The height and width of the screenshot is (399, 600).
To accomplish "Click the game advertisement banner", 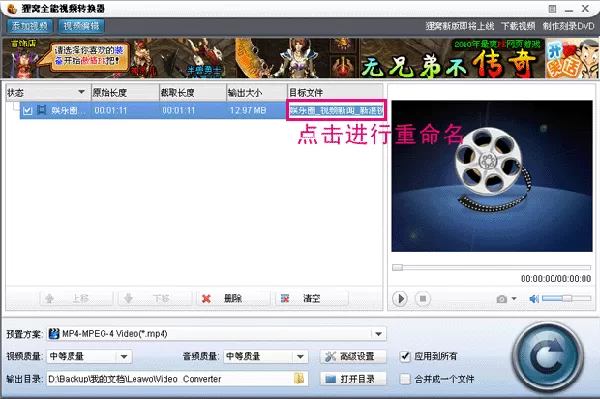I will click(x=273, y=58).
